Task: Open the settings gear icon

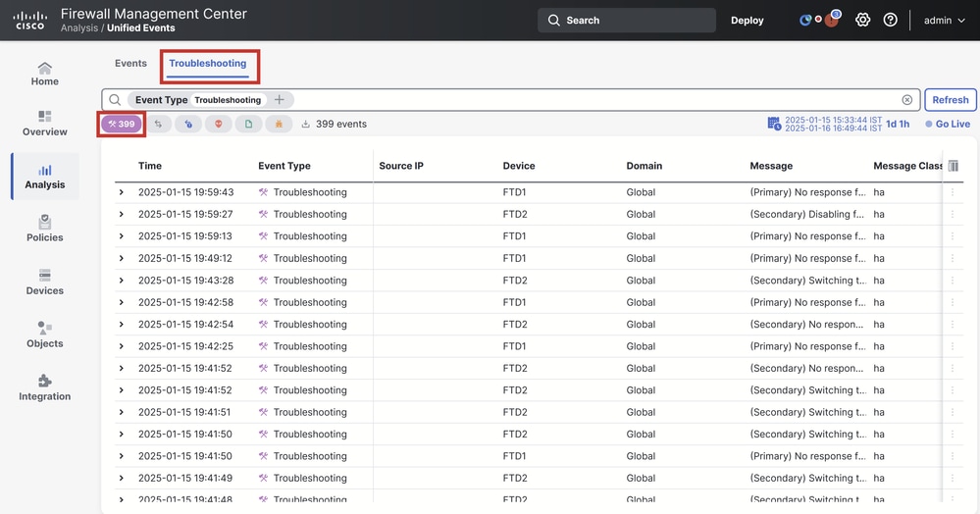Action: point(862,20)
